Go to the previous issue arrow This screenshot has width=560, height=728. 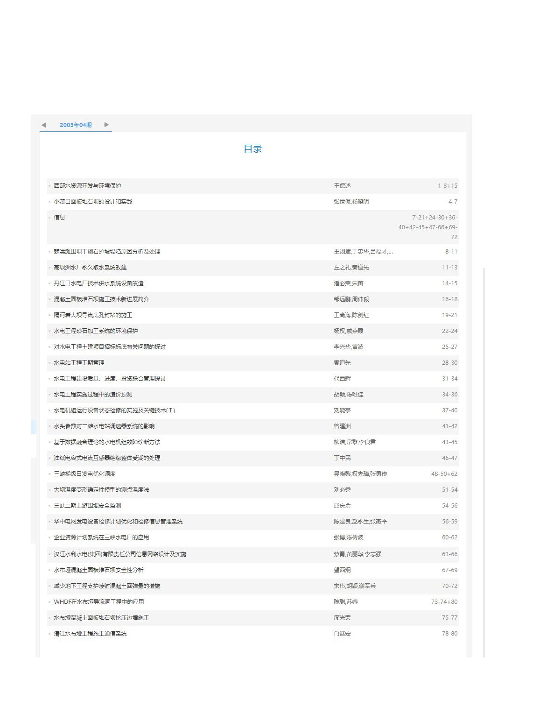pos(43,125)
